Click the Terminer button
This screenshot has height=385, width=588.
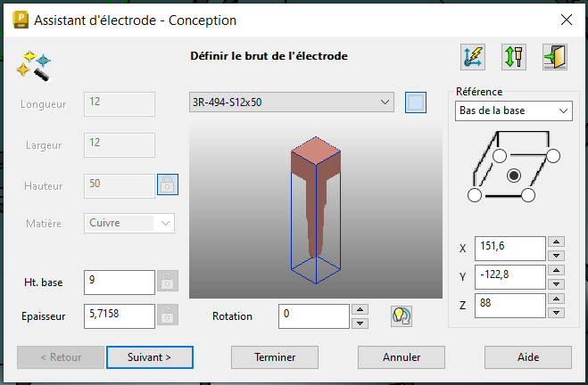pos(275,356)
